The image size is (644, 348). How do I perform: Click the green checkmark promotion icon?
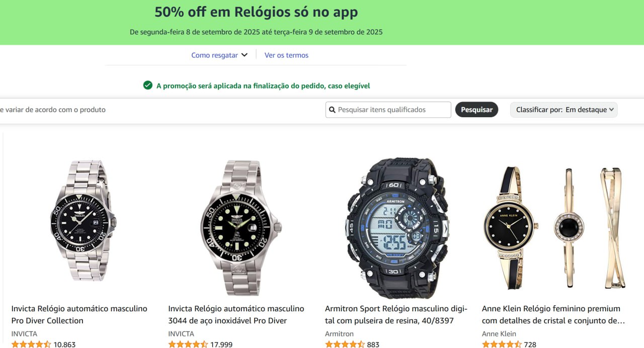pyautogui.click(x=148, y=85)
